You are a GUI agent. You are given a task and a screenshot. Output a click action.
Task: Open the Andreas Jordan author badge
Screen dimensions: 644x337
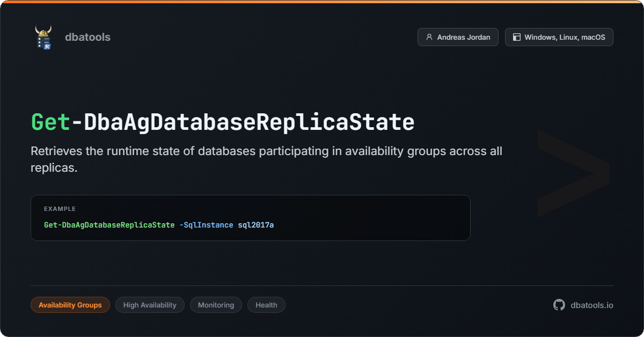pyautogui.click(x=458, y=37)
